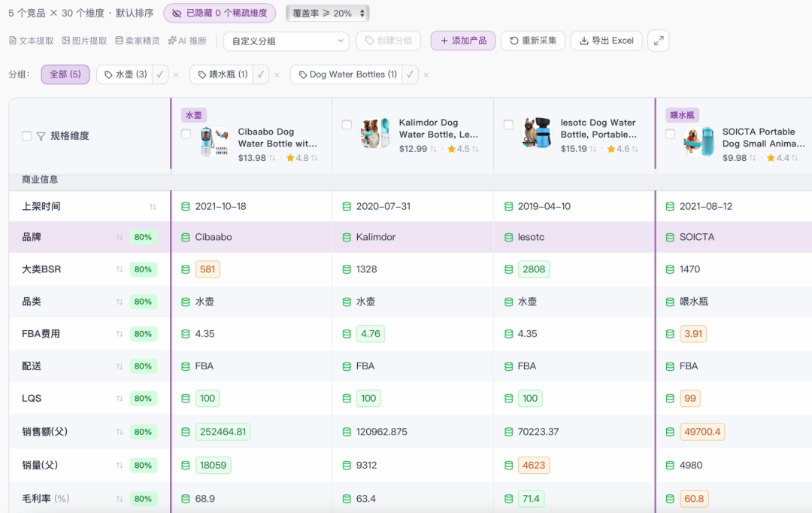
Task: Toggle the select-all 规格维度 checkbox
Action: [x=26, y=135]
